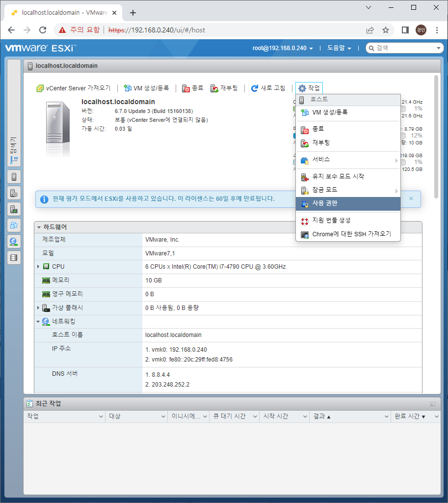The width and height of the screenshot is (448, 503).
Task: Click vCenter Server 가져오기 toolbar button
Action: [x=74, y=88]
